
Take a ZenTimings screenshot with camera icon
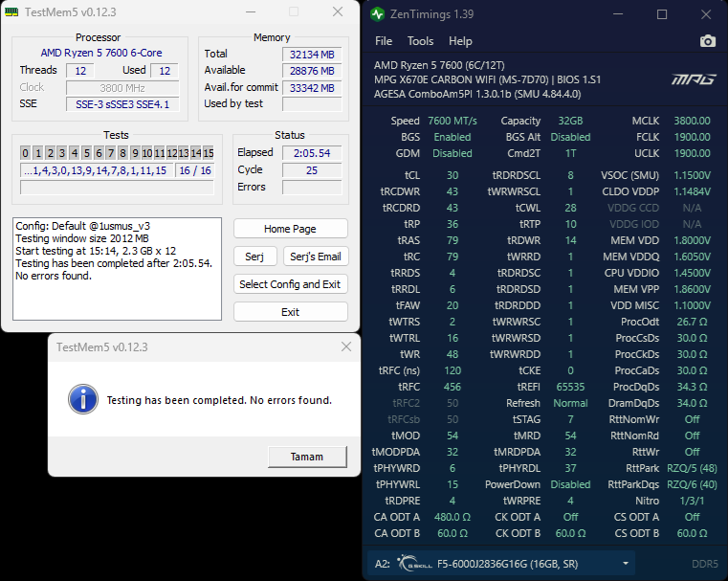click(x=707, y=41)
